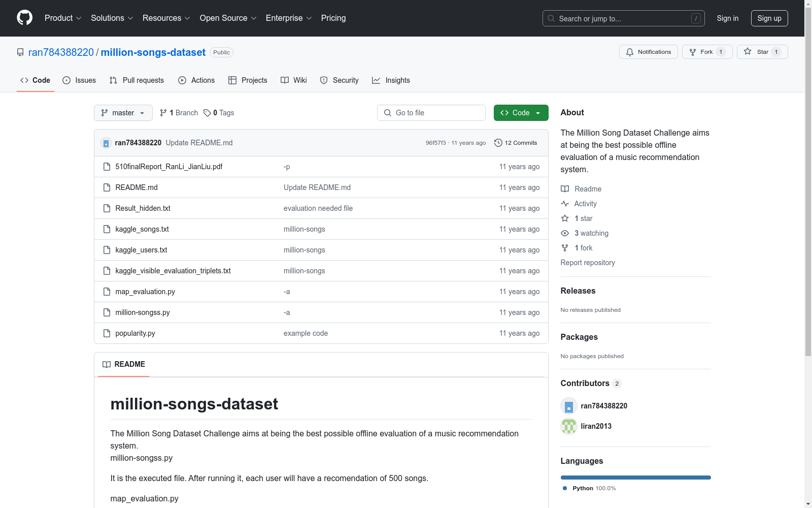The width and height of the screenshot is (812, 508).
Task: Open the Wiki tab
Action: pyautogui.click(x=294, y=80)
